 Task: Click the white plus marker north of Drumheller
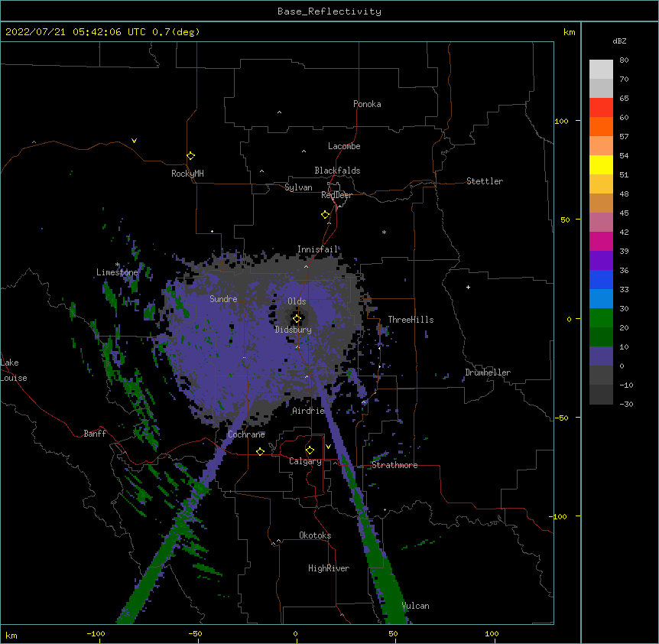[x=468, y=287]
